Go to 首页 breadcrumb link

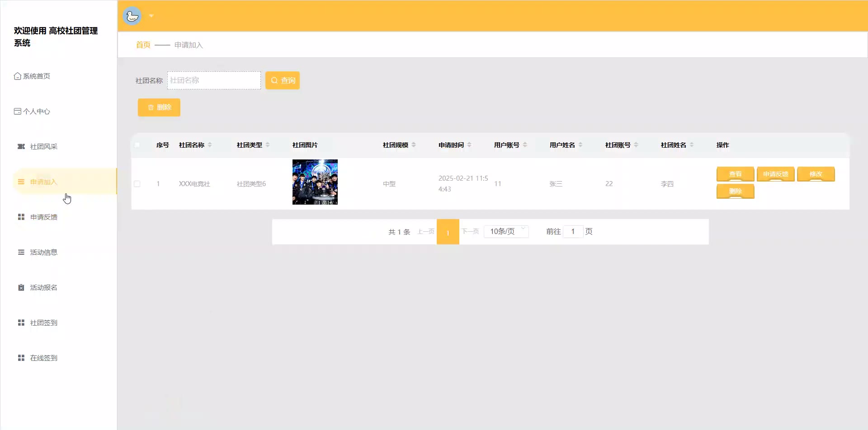pyautogui.click(x=143, y=45)
